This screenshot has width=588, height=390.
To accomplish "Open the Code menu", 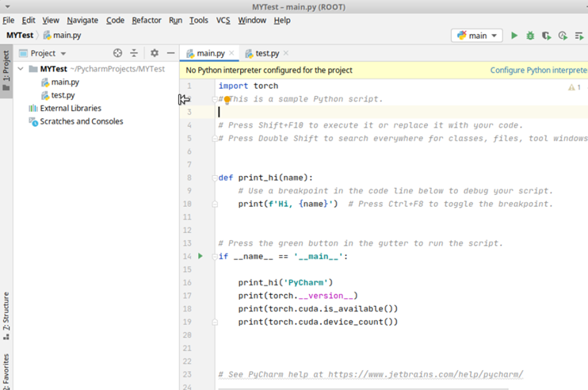I will click(x=115, y=21).
